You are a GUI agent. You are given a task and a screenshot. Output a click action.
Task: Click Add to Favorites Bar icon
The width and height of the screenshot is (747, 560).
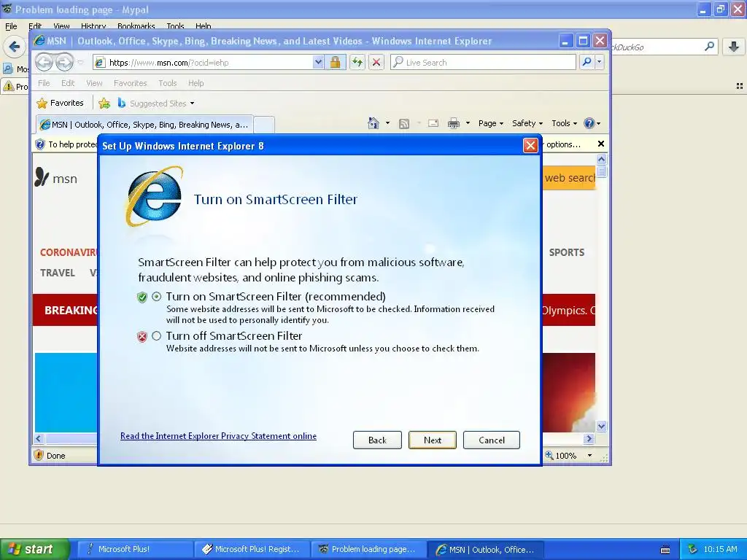104,103
